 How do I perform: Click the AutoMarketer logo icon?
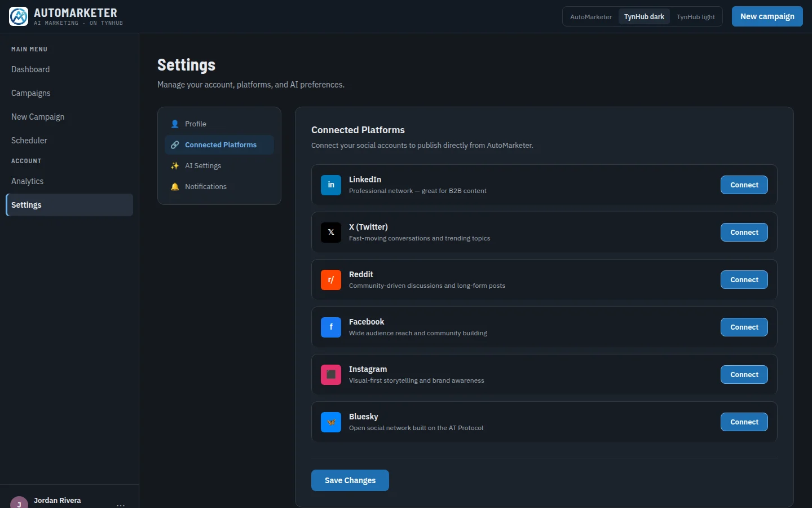click(19, 16)
